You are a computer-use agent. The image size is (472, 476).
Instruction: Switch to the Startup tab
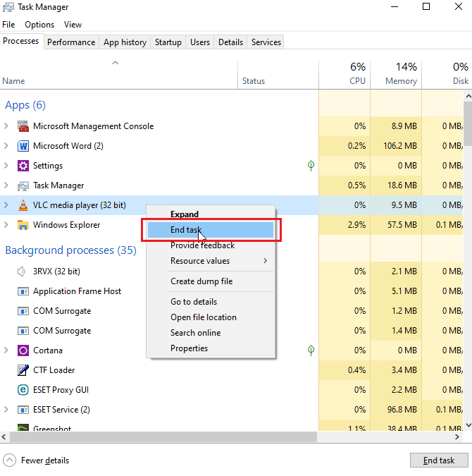pos(168,42)
